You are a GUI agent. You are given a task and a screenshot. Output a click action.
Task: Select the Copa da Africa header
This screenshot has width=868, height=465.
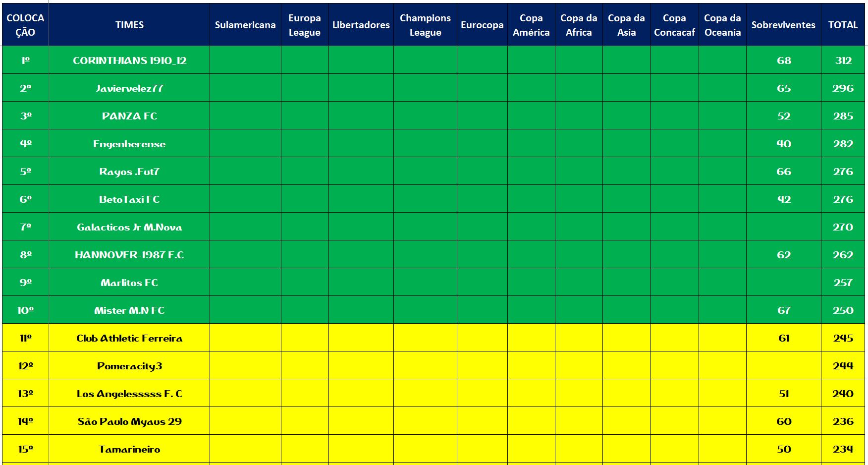(x=579, y=25)
